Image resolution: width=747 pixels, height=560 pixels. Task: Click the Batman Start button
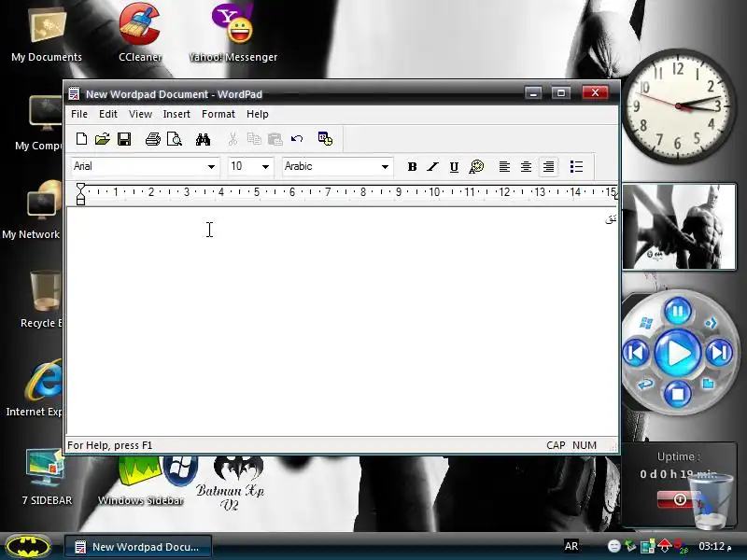[x=29, y=546]
